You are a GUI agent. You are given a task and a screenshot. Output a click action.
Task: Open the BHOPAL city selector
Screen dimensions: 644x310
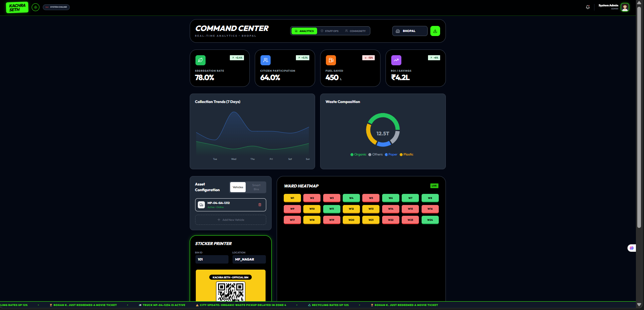[x=409, y=31]
